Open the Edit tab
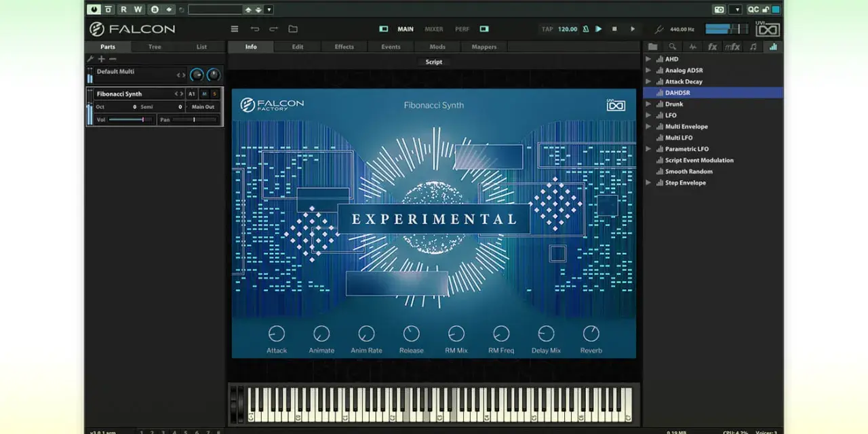 click(298, 47)
